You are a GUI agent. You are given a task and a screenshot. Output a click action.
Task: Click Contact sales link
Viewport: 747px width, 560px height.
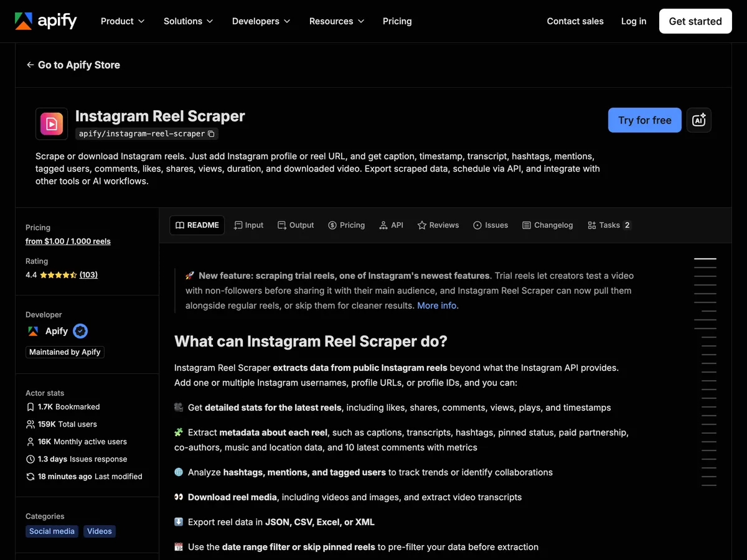pos(575,21)
